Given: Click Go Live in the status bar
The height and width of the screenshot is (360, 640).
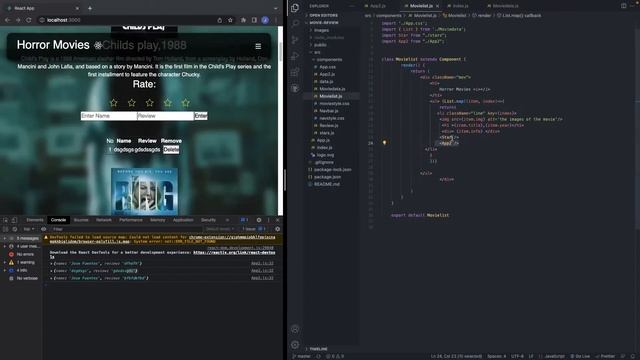Looking at the screenshot, I should [580, 356].
